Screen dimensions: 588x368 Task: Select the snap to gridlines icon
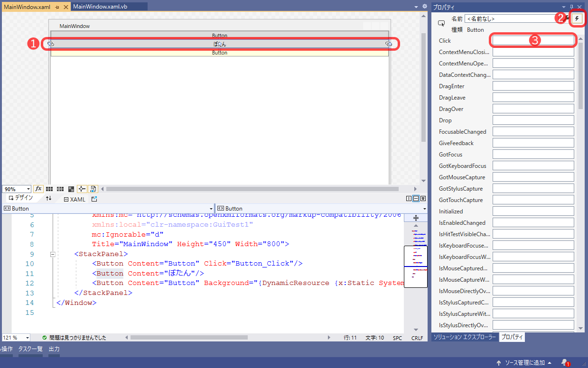point(60,188)
